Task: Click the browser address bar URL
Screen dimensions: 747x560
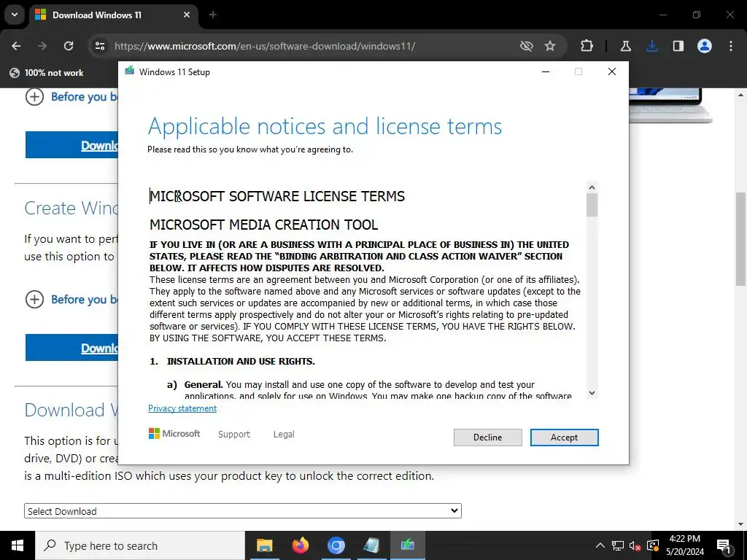Action: [265, 46]
